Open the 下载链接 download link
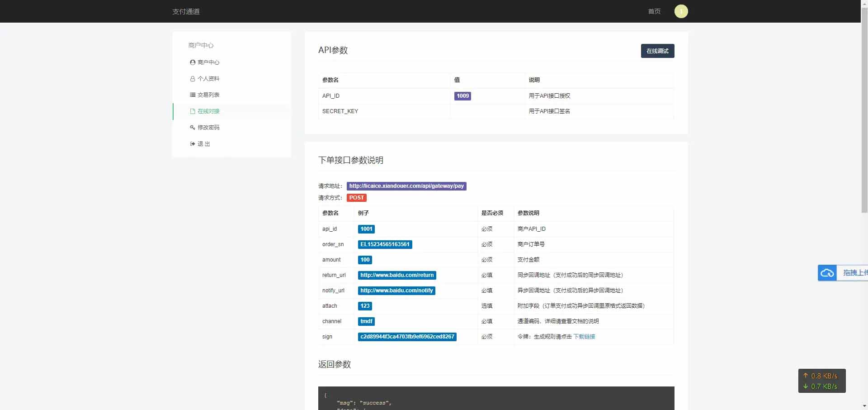 click(585, 337)
